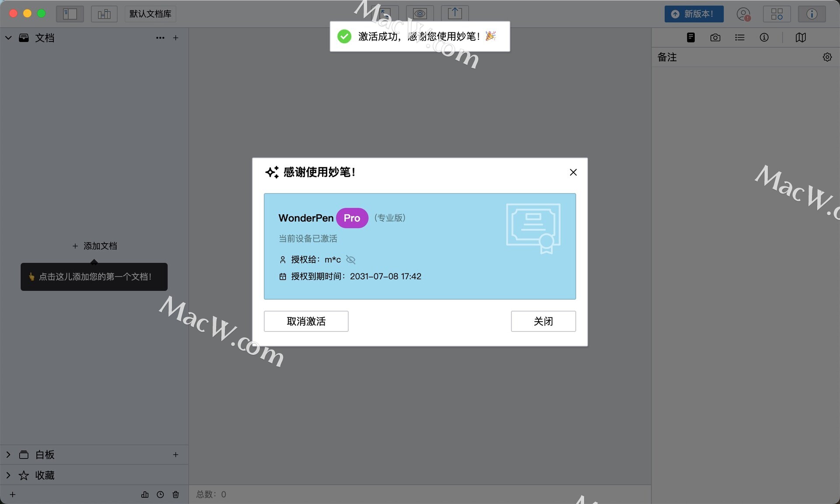Screen dimensions: 840x504
Task: Close the 感谢使用妙笔 dialog with X
Action: click(573, 172)
